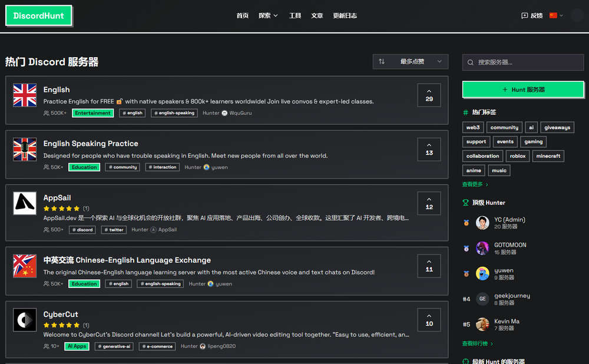
Task: Open the AppSail logo thumbnail
Action: click(25, 203)
